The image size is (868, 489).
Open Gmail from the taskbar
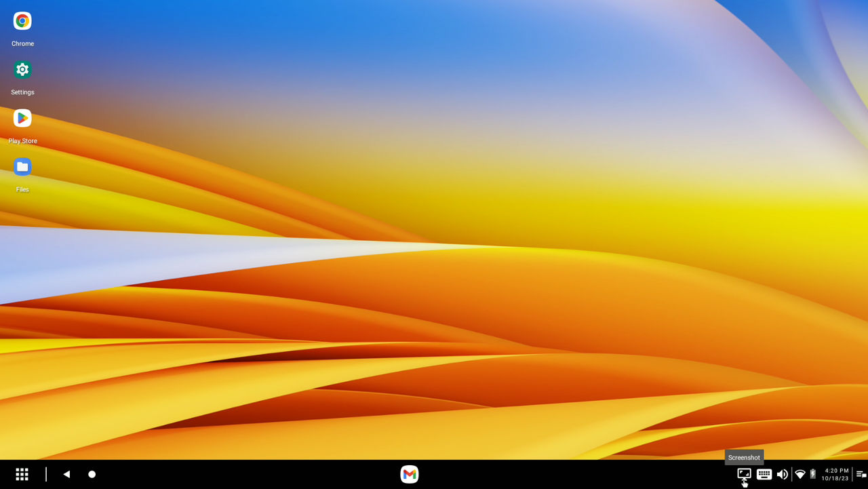coord(410,475)
